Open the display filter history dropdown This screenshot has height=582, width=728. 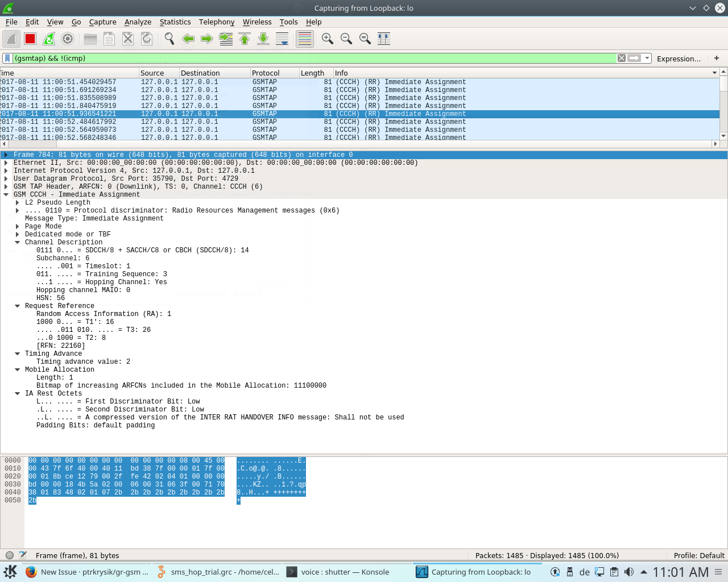coord(648,58)
